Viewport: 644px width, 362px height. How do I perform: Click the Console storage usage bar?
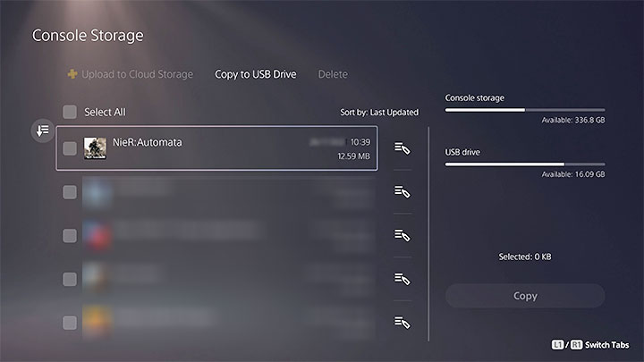525,110
